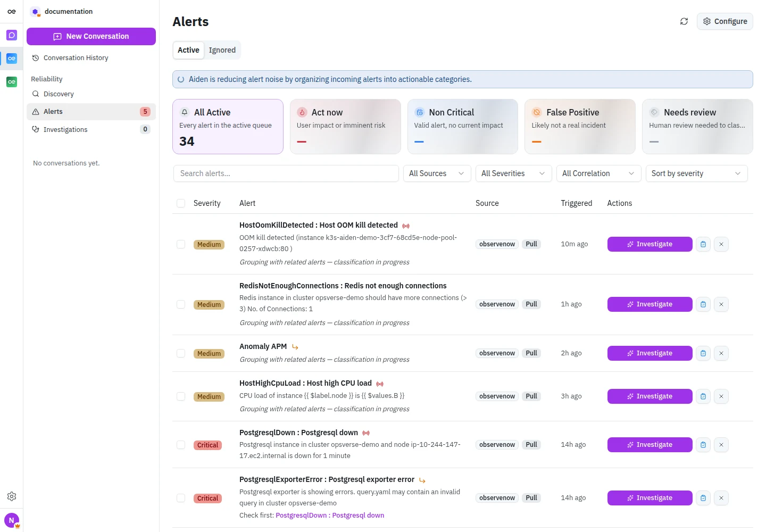Select the Act now category card

pos(345,127)
